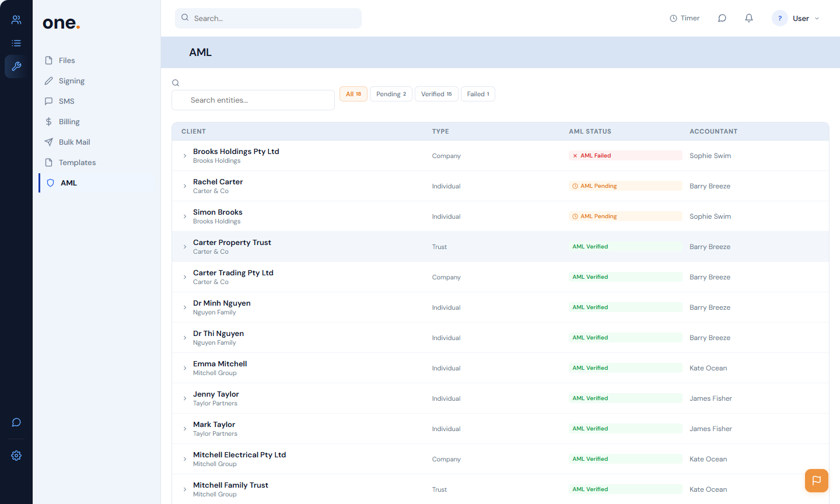Click the AML Failed badge for Brooks Holdings
The image size is (840, 504).
tap(625, 156)
